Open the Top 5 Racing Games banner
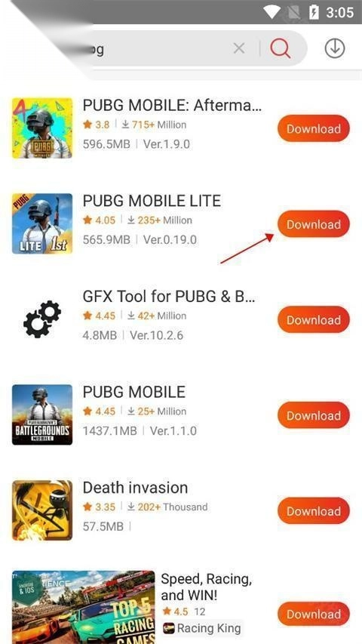This screenshot has height=644, width=362. tap(83, 607)
